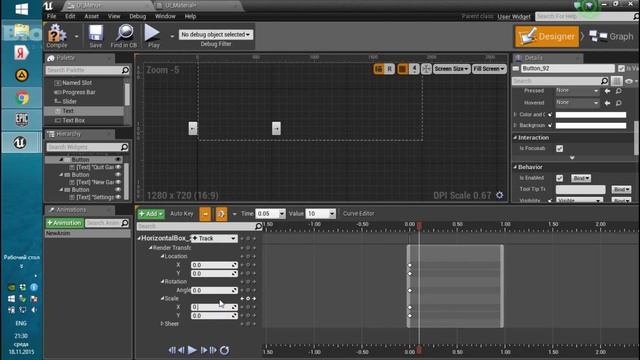Click the Location X keyframe diamond on the timeline
Screen dimensions: 640x360
(x=410, y=265)
